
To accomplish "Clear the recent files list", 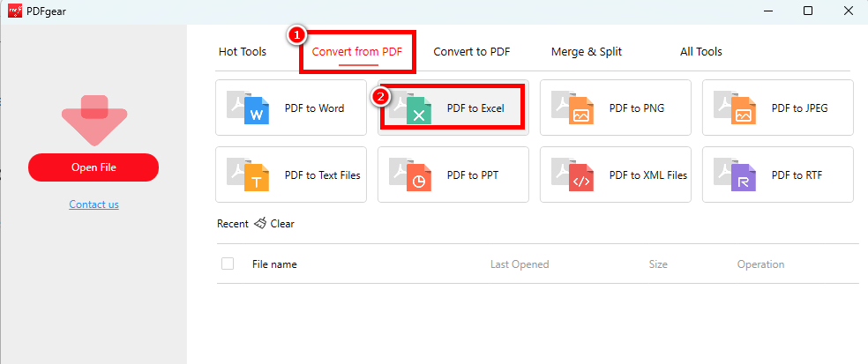I will tap(282, 224).
